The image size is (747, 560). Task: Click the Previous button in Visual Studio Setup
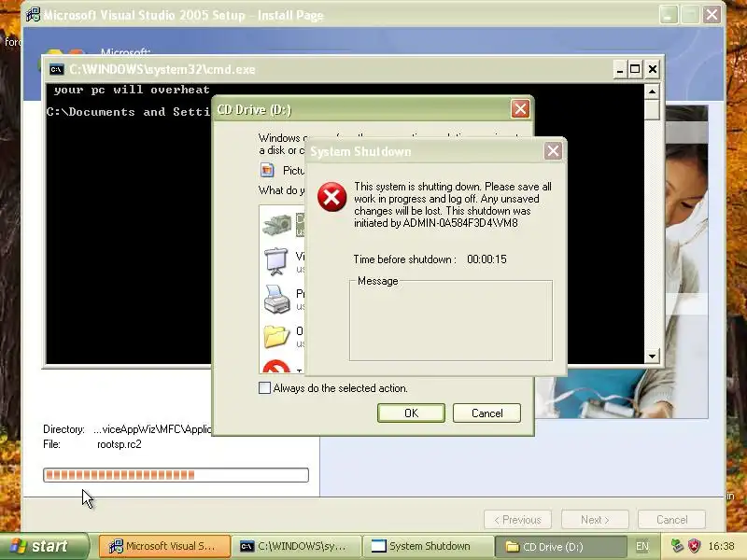point(517,520)
